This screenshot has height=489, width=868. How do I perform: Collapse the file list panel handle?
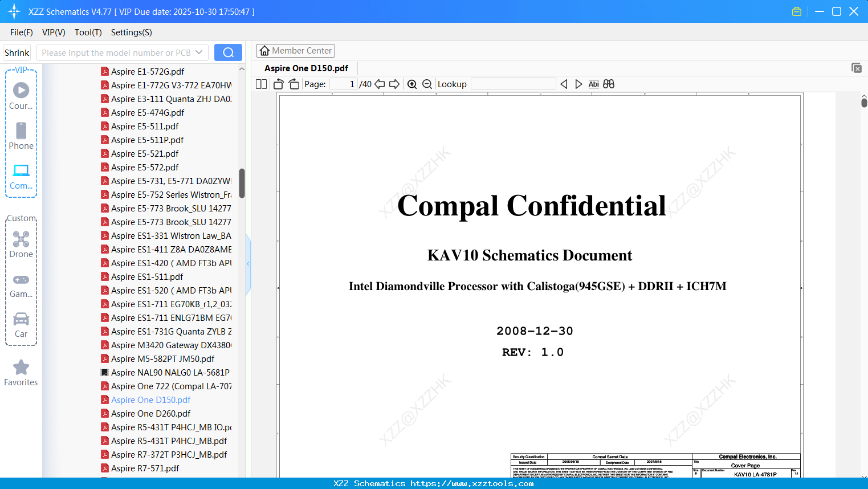pos(248,264)
